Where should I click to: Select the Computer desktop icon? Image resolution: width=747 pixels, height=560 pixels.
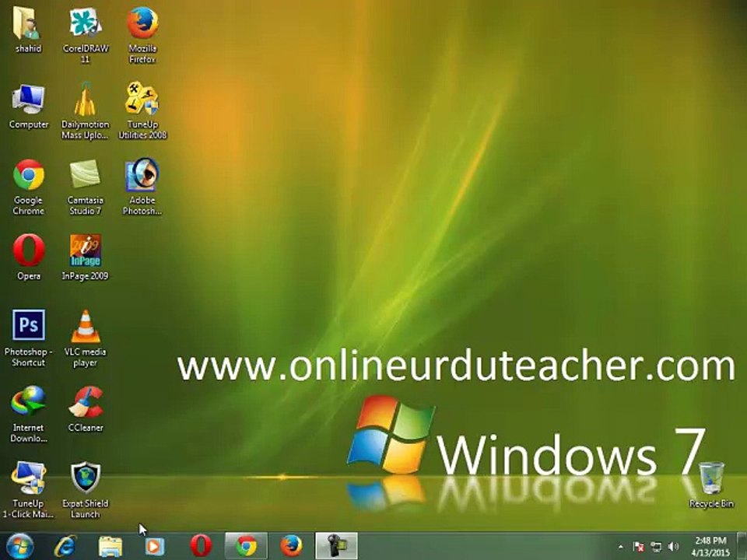pos(29,106)
